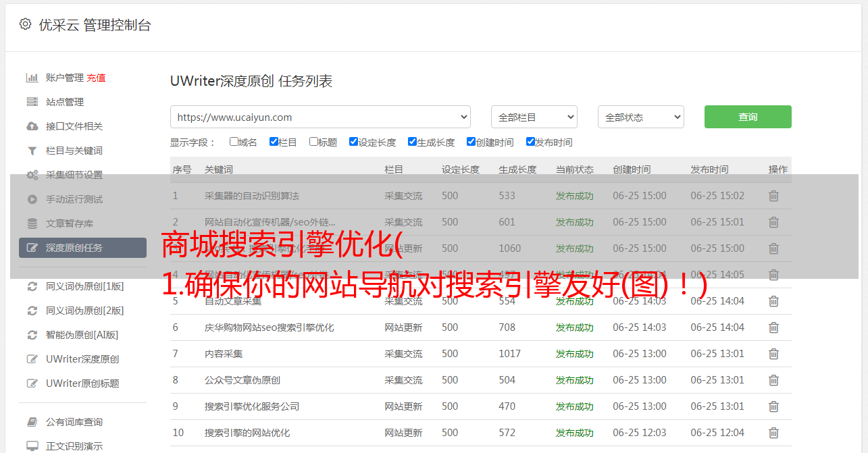Open the site URL dropdown https://www.ucaiyun.com

320,117
